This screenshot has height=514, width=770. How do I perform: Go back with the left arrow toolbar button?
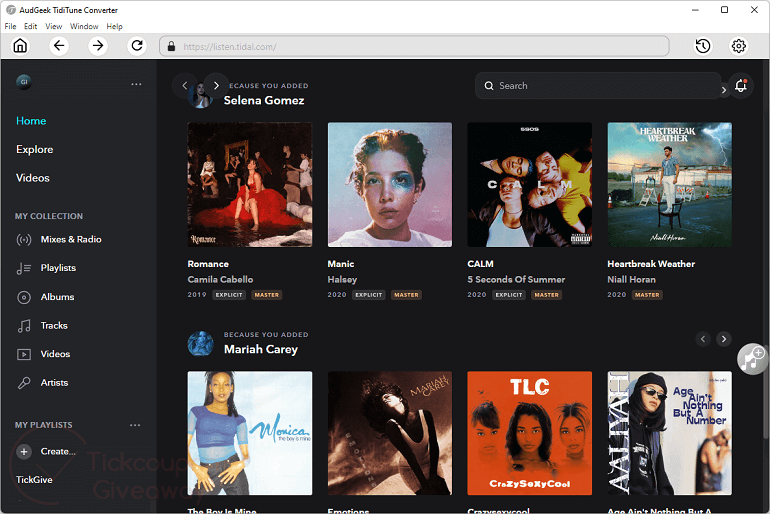tap(59, 46)
